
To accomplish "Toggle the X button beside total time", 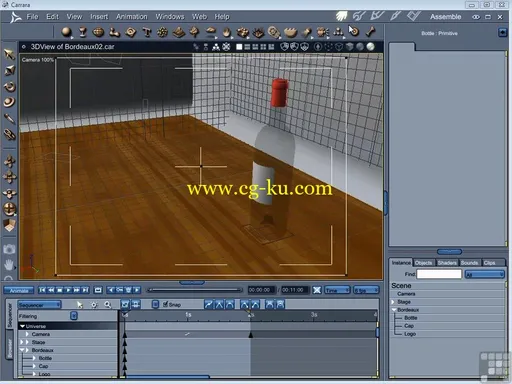I will click(x=317, y=290).
